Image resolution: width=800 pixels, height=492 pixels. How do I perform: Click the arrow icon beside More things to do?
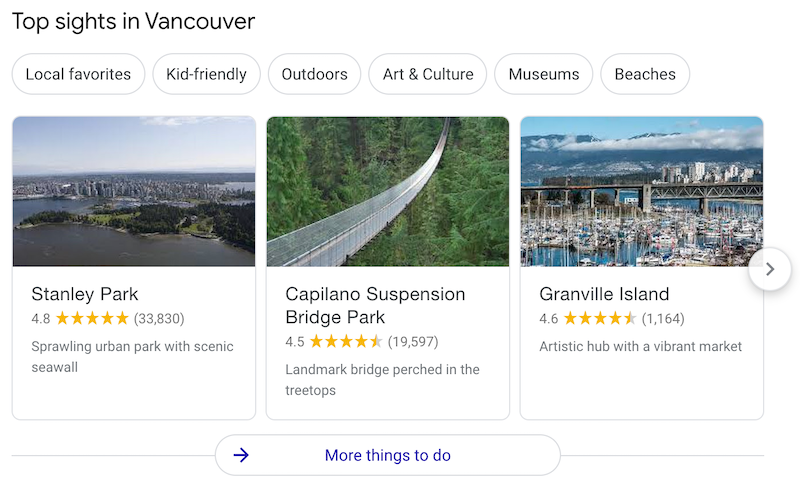(241, 456)
